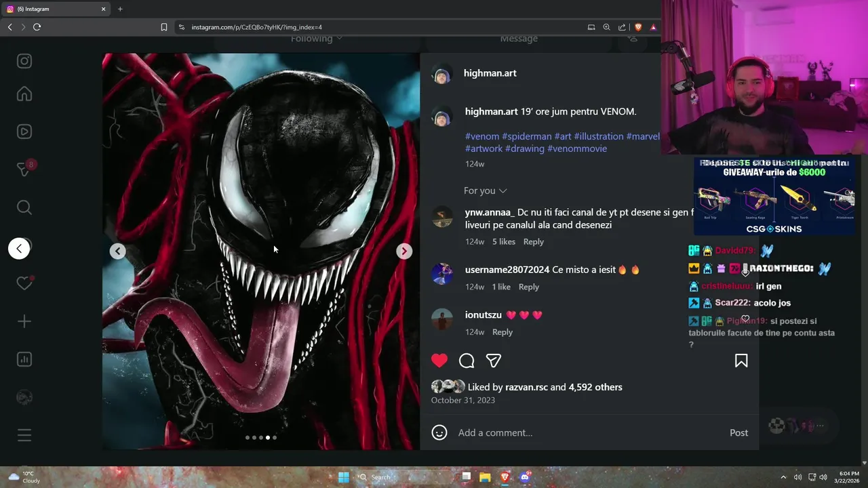
Task: View the 4,592 others who liked
Action: 595,388
